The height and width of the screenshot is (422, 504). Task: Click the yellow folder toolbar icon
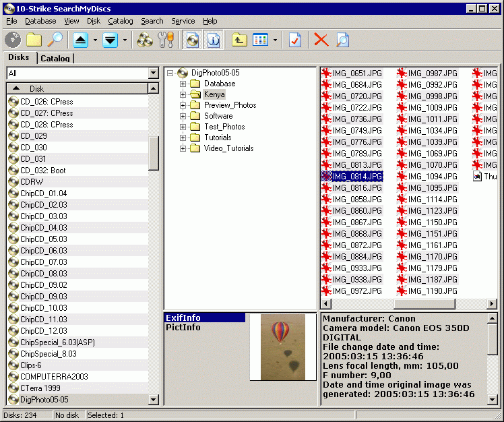(34, 40)
